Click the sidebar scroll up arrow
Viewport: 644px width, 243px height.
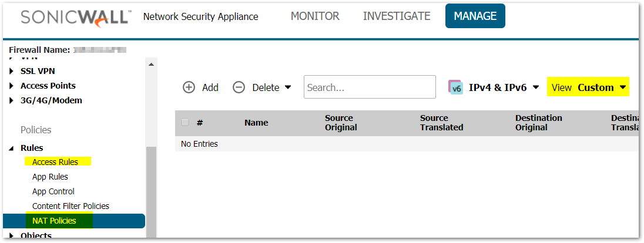[151, 64]
